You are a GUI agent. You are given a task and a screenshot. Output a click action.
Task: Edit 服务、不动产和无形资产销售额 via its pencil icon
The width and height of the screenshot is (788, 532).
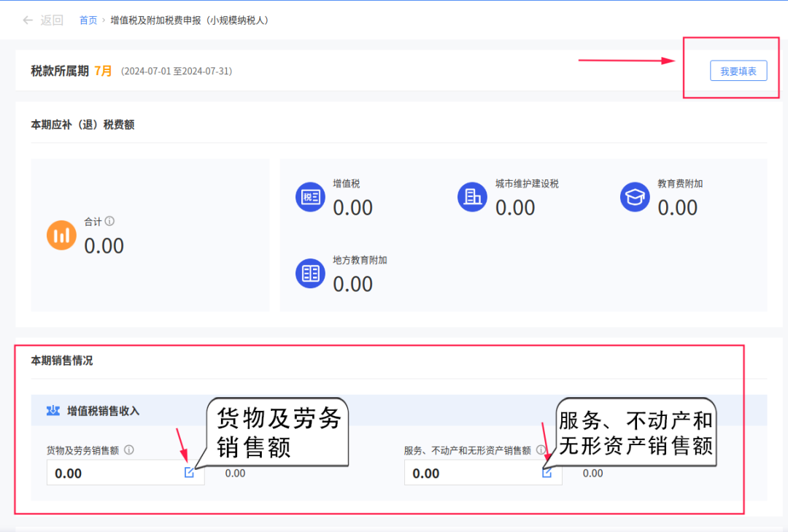click(546, 473)
